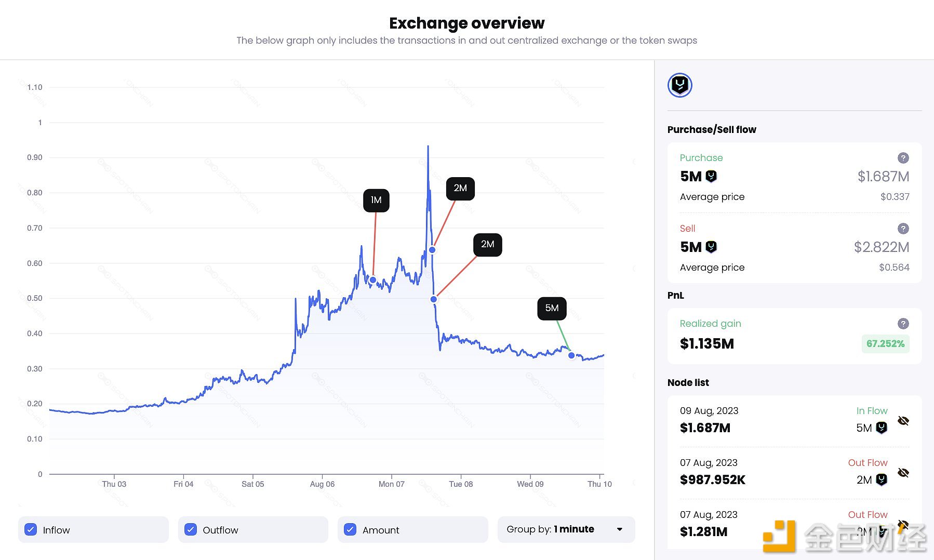Hide the 09 Aug $1.687M In Flow node
934x560 pixels.
[x=903, y=421]
